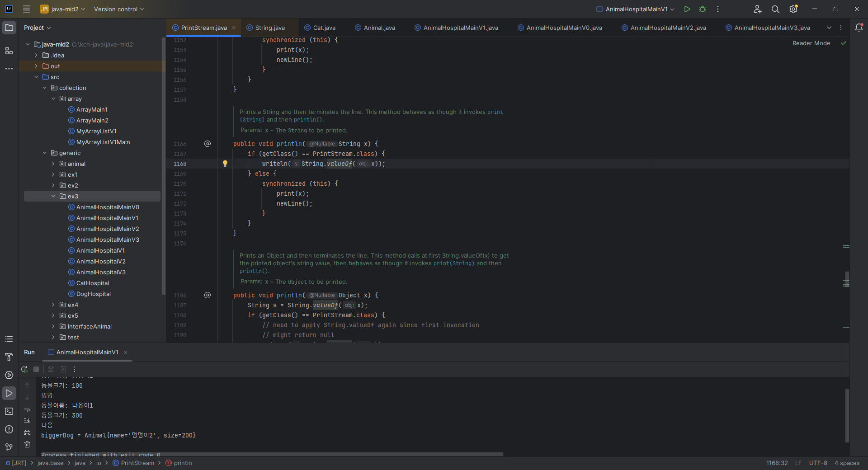Show hidden editor tabs dropdown
The image size is (868, 470).
(829, 28)
